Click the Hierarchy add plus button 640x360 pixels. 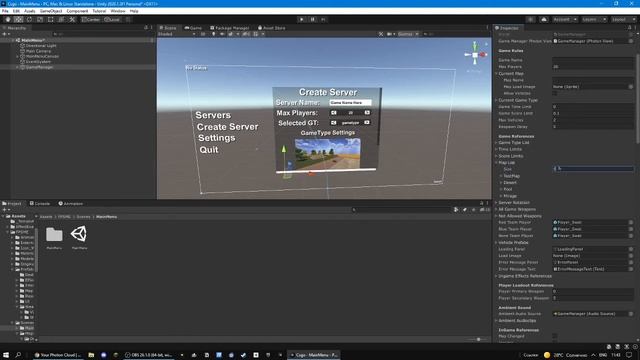tap(4, 34)
